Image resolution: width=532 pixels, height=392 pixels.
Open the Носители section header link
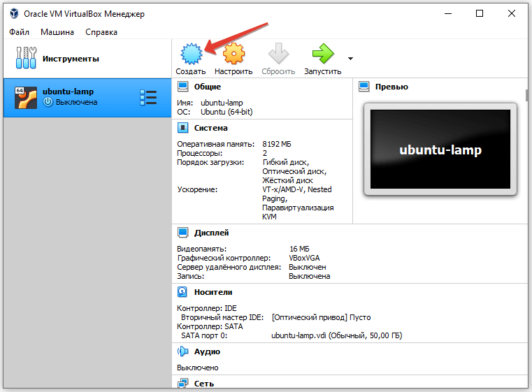point(213,292)
